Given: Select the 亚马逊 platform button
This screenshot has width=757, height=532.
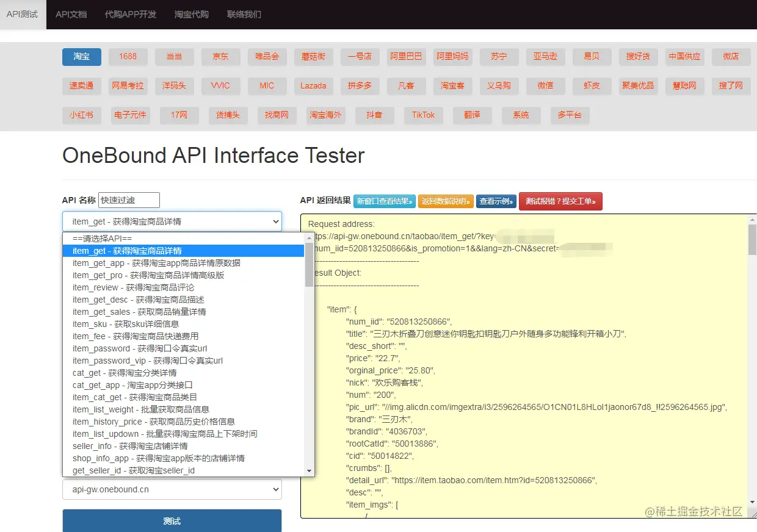Looking at the screenshot, I should [x=546, y=57].
